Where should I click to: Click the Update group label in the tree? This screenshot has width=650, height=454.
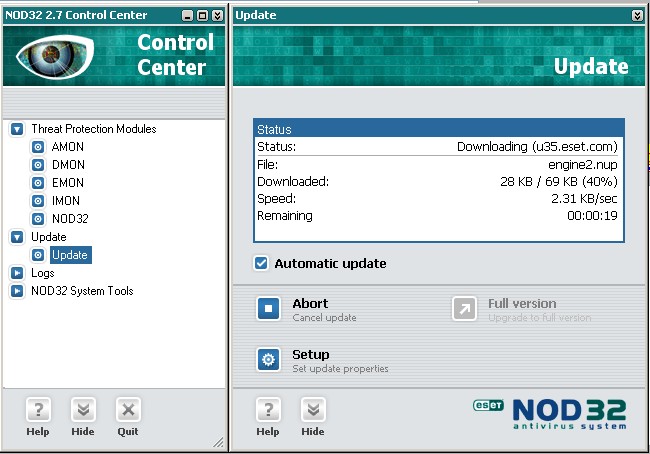pos(49,237)
